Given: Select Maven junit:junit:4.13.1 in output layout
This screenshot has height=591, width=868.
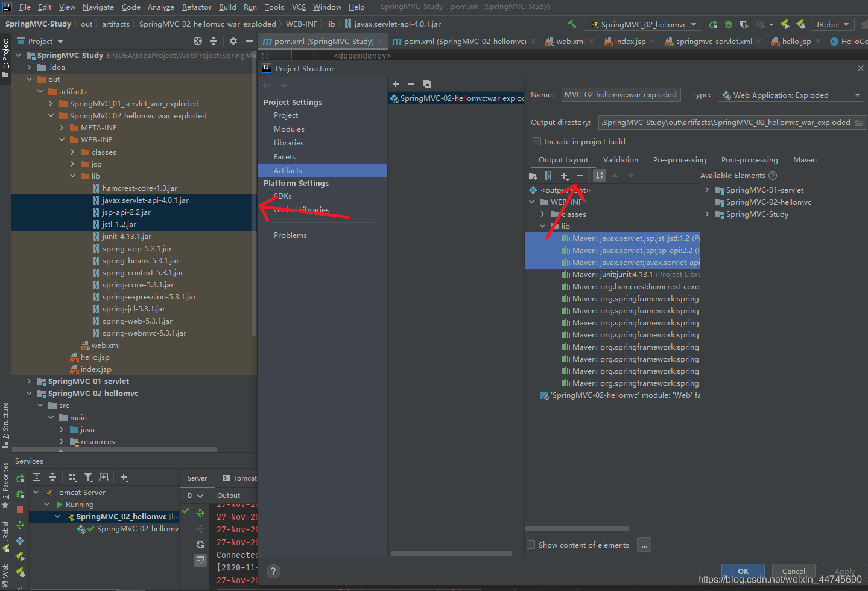Looking at the screenshot, I should [x=630, y=275].
